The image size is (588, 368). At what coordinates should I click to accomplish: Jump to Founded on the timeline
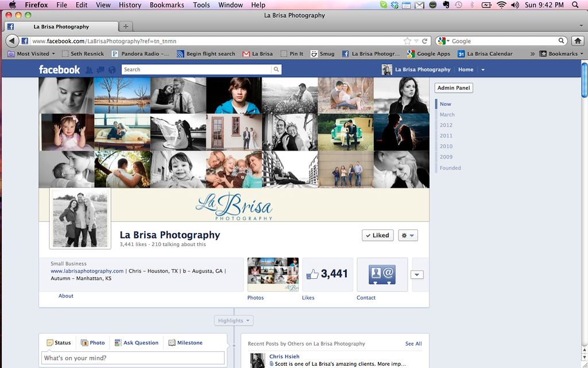pyautogui.click(x=450, y=168)
